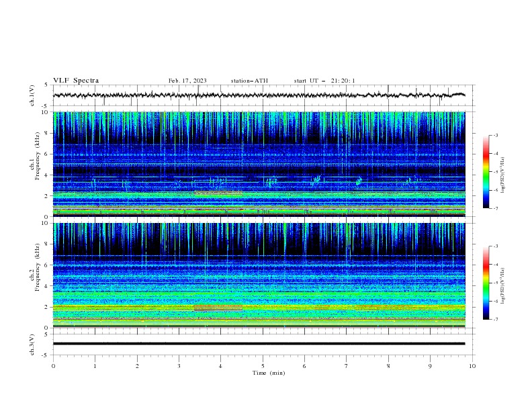Click the time axis tick label "3"
The image size is (532, 411).
pos(179,366)
